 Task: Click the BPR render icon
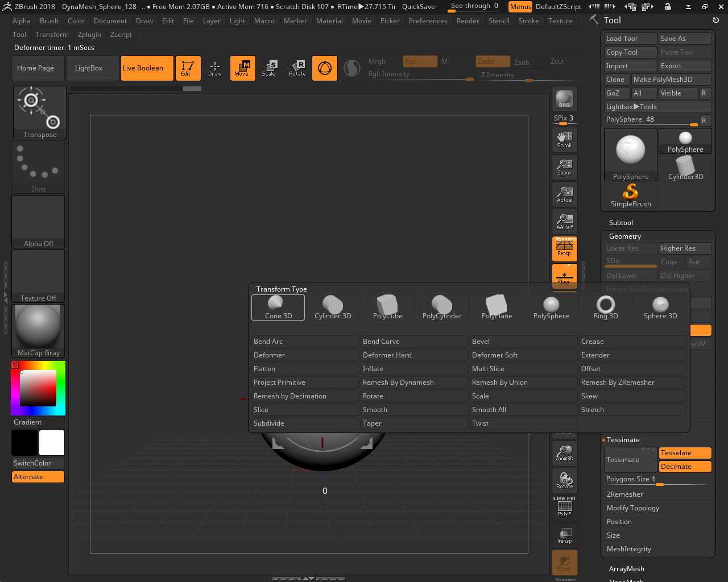pos(564,99)
